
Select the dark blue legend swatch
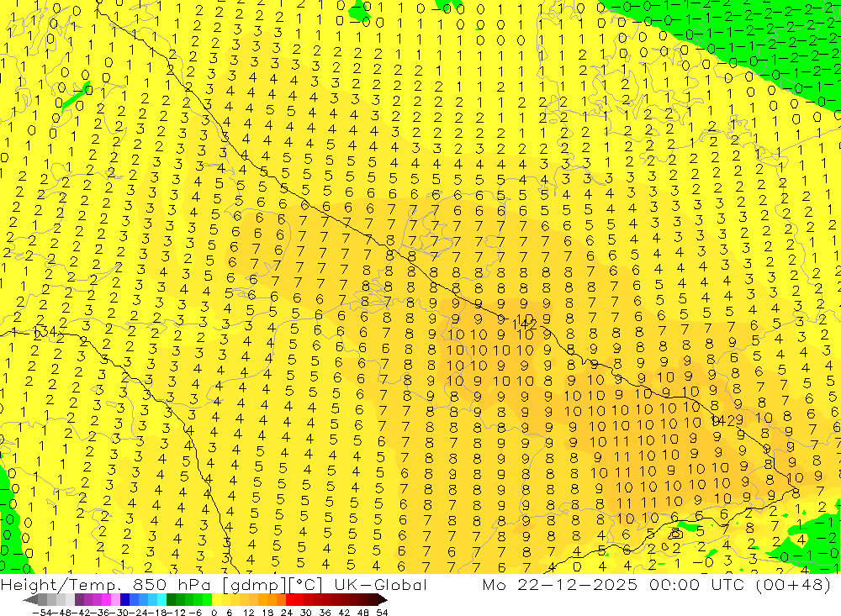tap(124, 600)
